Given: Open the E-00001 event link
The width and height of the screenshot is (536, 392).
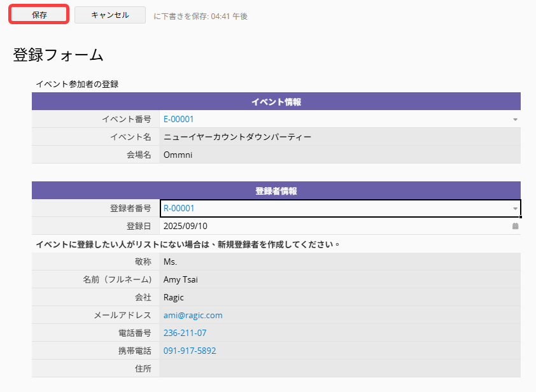Looking at the screenshot, I should coord(178,119).
